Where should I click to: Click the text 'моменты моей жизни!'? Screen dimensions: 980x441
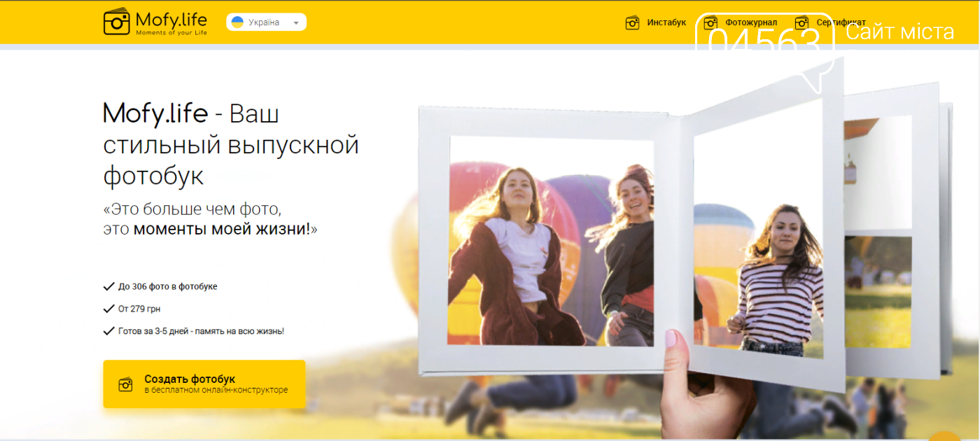[x=222, y=229]
